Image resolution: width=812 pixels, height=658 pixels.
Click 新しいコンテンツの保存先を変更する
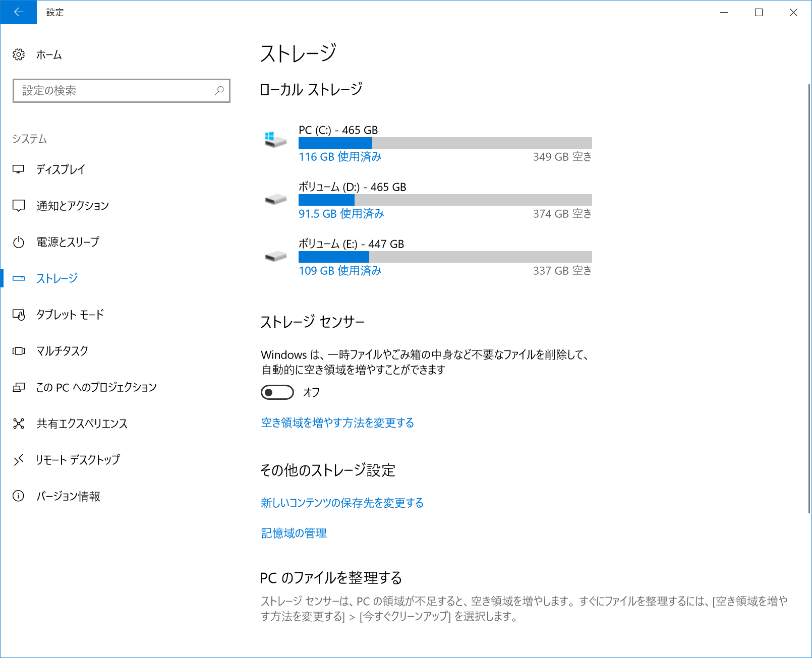342,503
